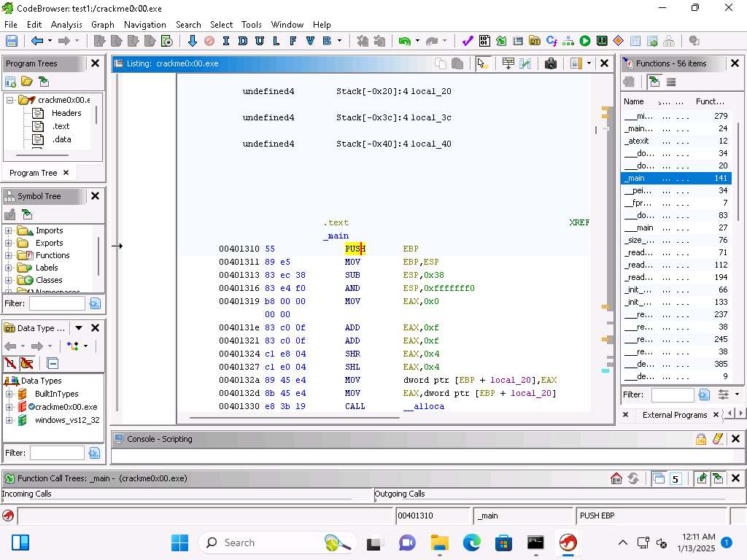Expand the Imports folder in Symbol Tree
Image resolution: width=747 pixels, height=560 pixels.
[9, 230]
